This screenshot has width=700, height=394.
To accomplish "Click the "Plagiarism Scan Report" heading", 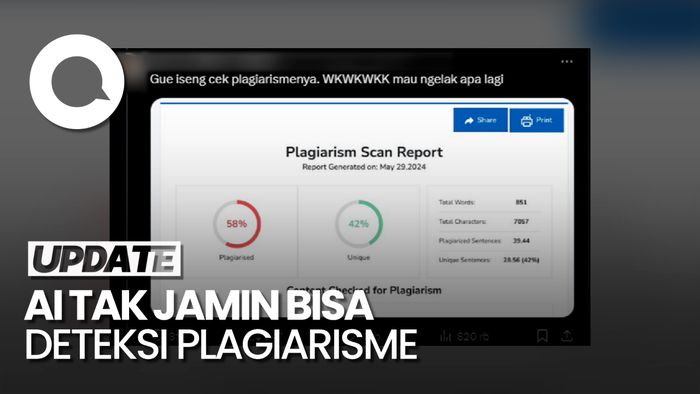I will click(x=364, y=152).
